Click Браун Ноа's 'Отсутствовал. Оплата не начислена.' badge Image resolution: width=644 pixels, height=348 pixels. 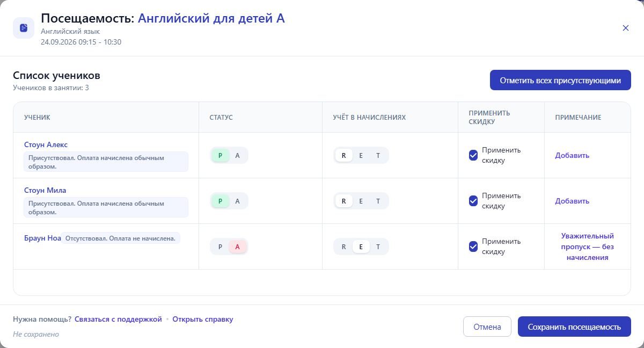pos(121,238)
